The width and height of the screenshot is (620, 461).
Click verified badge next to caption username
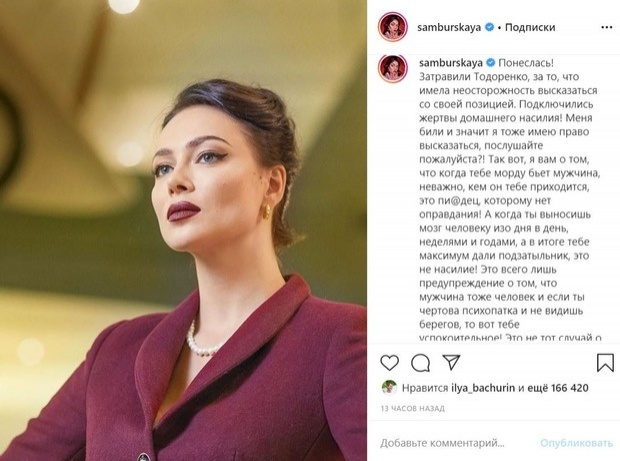(x=491, y=62)
